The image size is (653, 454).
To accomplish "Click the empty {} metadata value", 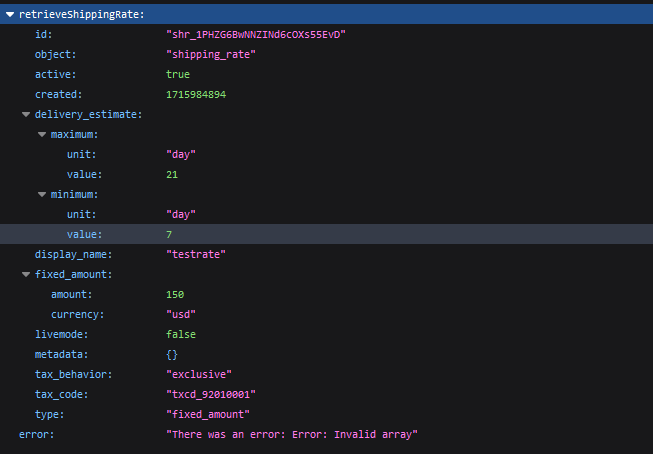I will point(172,354).
